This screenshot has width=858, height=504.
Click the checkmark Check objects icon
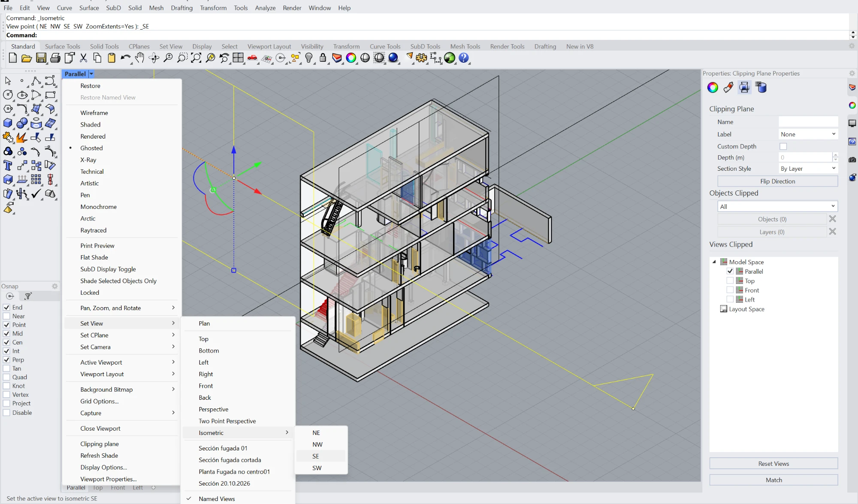tap(36, 194)
